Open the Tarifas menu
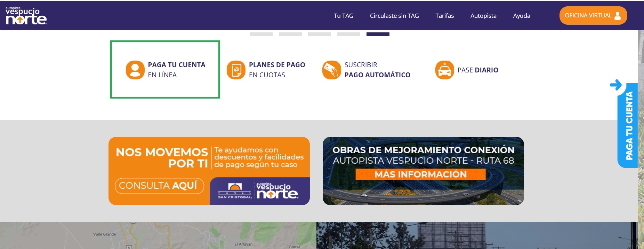The image size is (644, 249). (444, 16)
